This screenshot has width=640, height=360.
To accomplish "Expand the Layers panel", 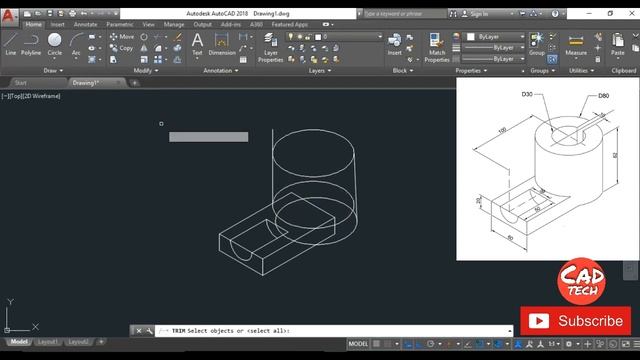I will [x=320, y=71].
